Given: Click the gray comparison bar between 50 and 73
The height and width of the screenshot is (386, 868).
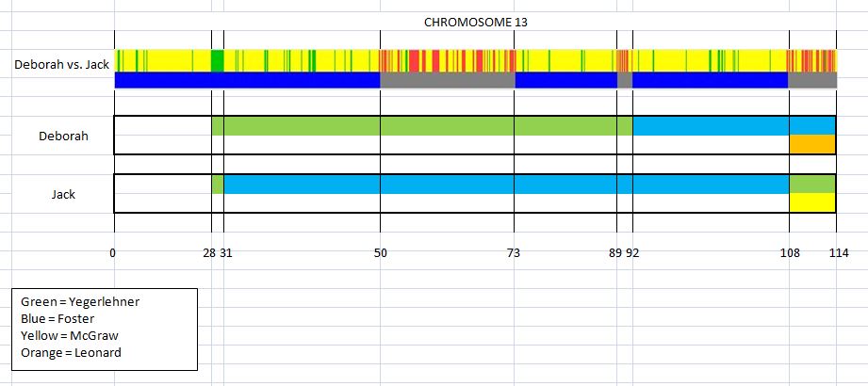Looking at the screenshot, I should pyautogui.click(x=448, y=81).
